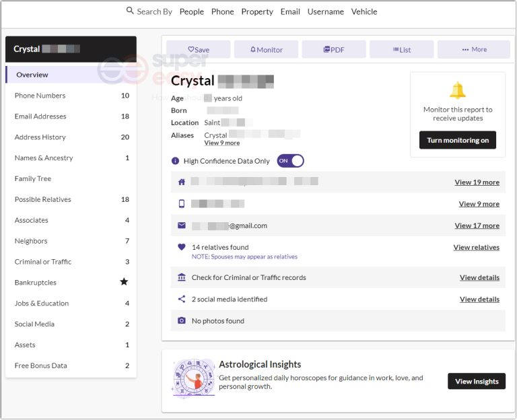
Task: Export the report as PDF
Action: pos(333,49)
